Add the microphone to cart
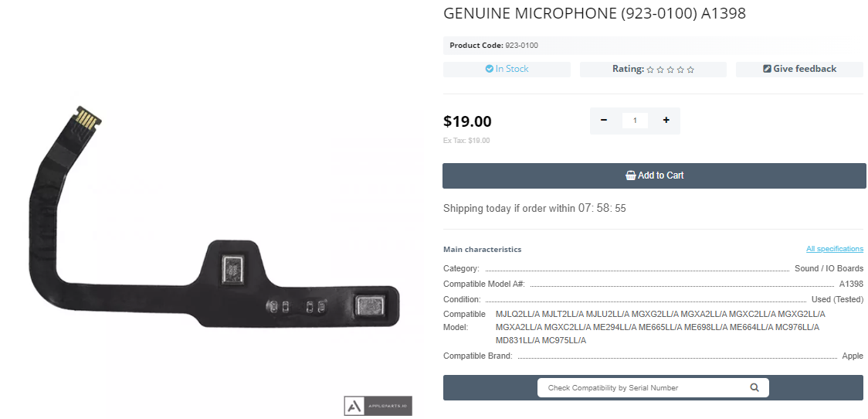 (654, 175)
